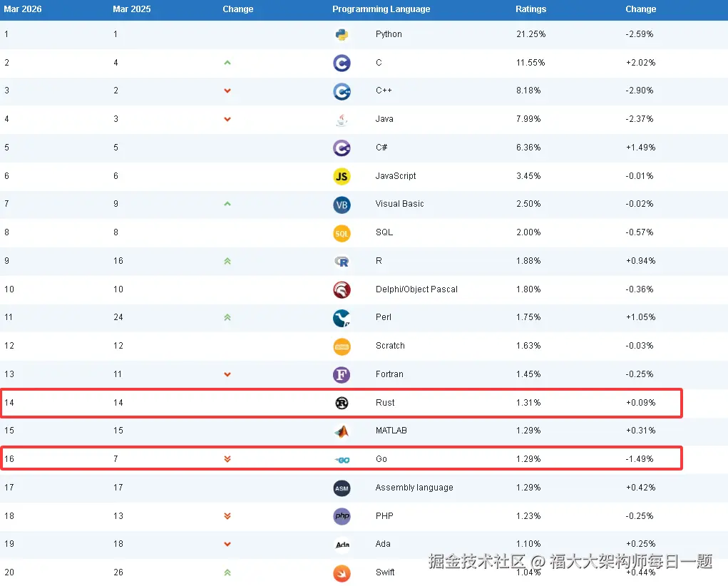The height and width of the screenshot is (586, 728).
Task: Click C++'s -2.90% change value
Action: point(640,91)
